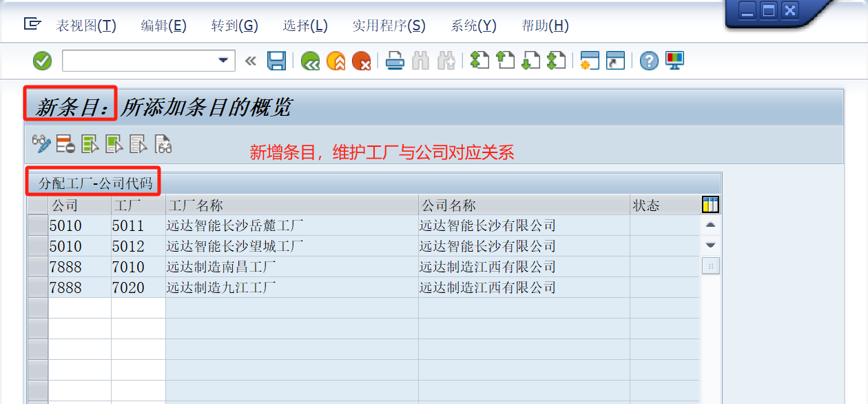Open Help via question mark icon
This screenshot has width=868, height=404.
(649, 61)
